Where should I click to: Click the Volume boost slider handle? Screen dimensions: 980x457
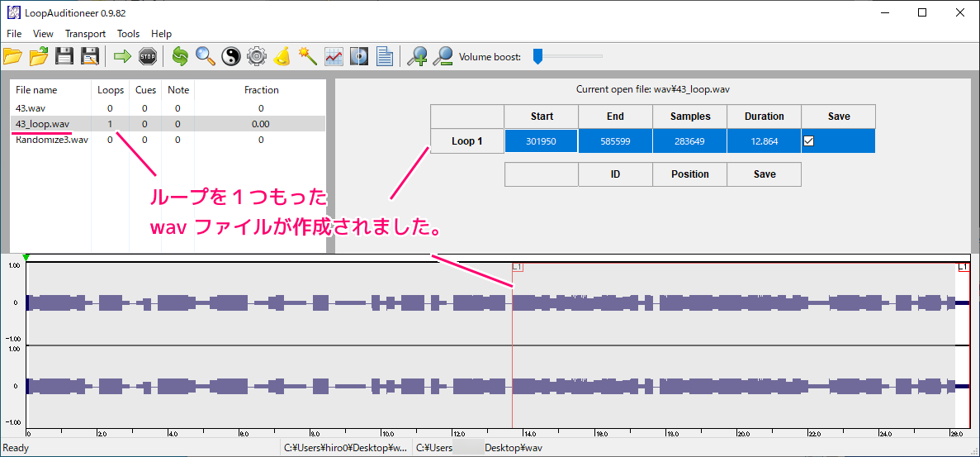click(537, 56)
